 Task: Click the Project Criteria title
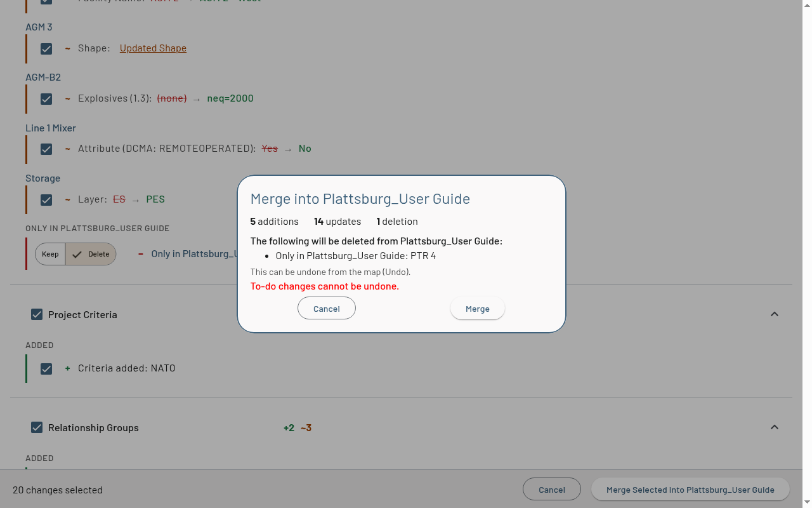pyautogui.click(x=82, y=315)
